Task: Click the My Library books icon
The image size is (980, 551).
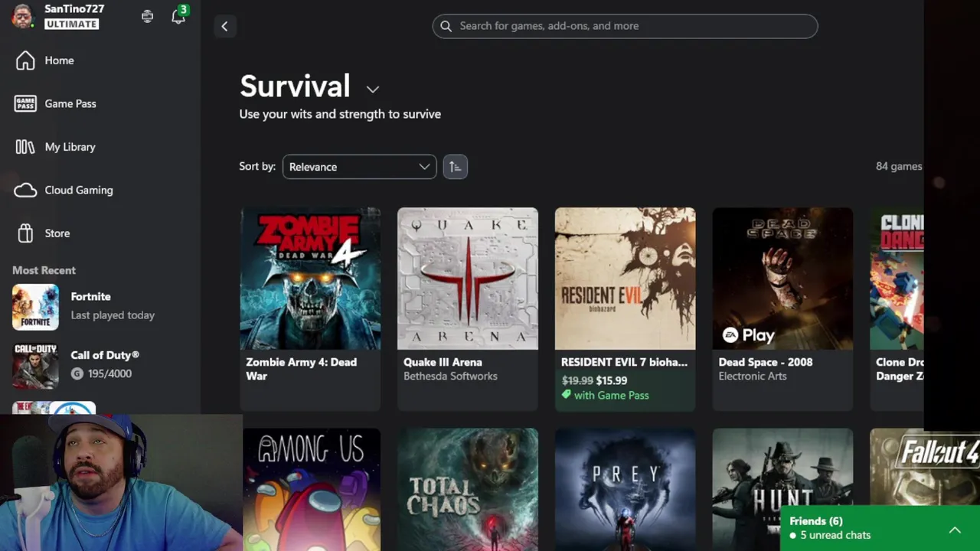Action: click(25, 147)
